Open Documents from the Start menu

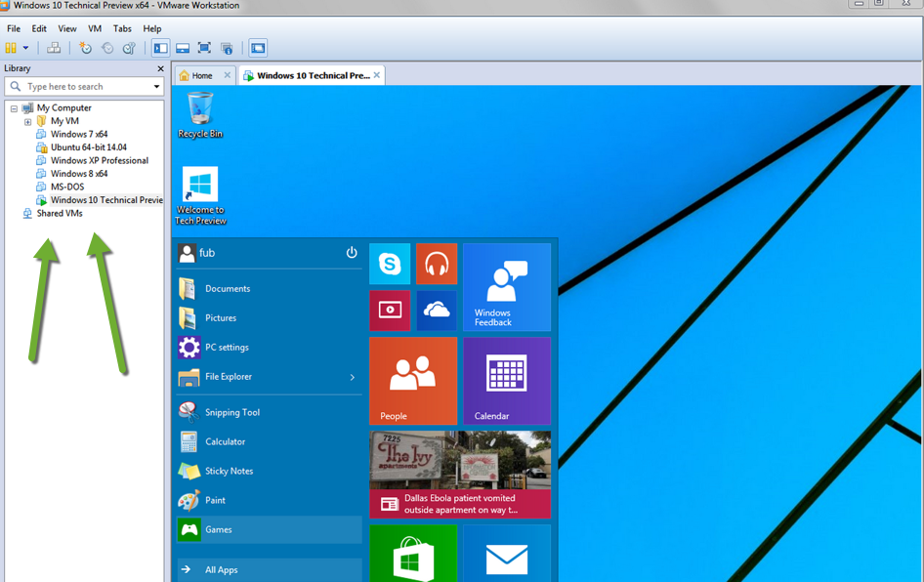click(x=270, y=289)
